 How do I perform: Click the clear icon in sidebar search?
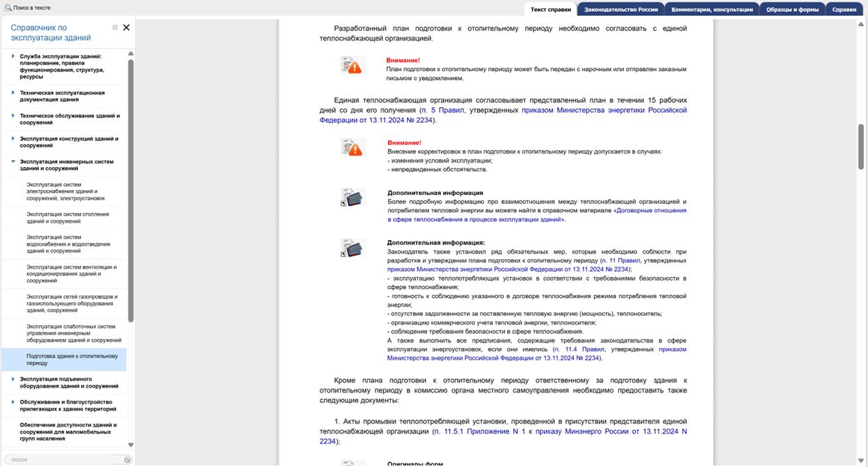[127, 459]
